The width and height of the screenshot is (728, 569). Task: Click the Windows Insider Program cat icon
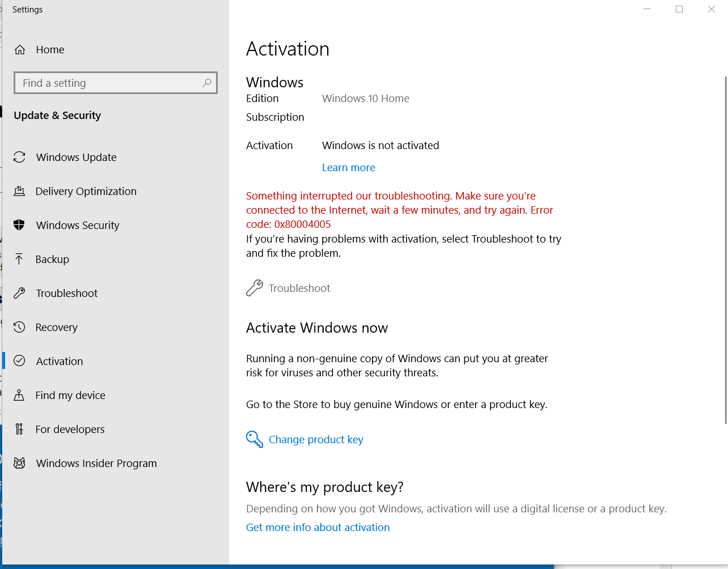(19, 463)
